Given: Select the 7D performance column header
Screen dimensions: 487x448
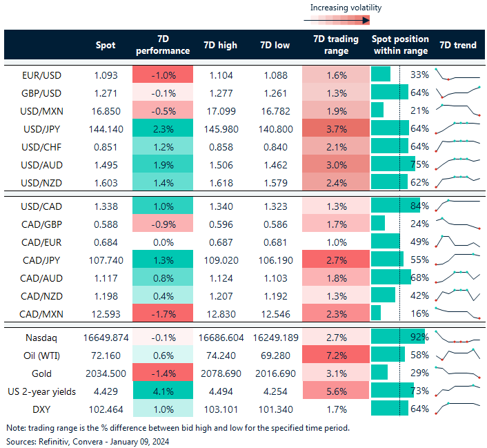Looking at the screenshot, I should tap(162, 45).
